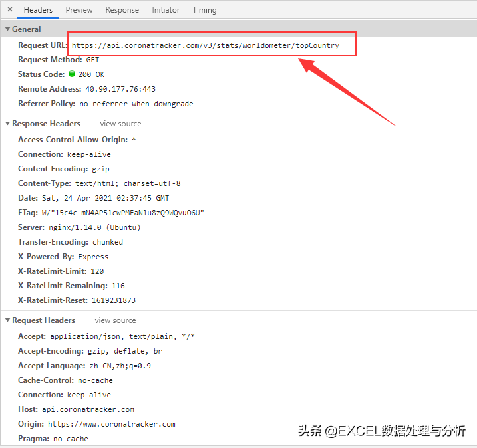Click Origin https://www.coronatracker.com value
The height and width of the screenshot is (448, 477).
pyautogui.click(x=112, y=424)
